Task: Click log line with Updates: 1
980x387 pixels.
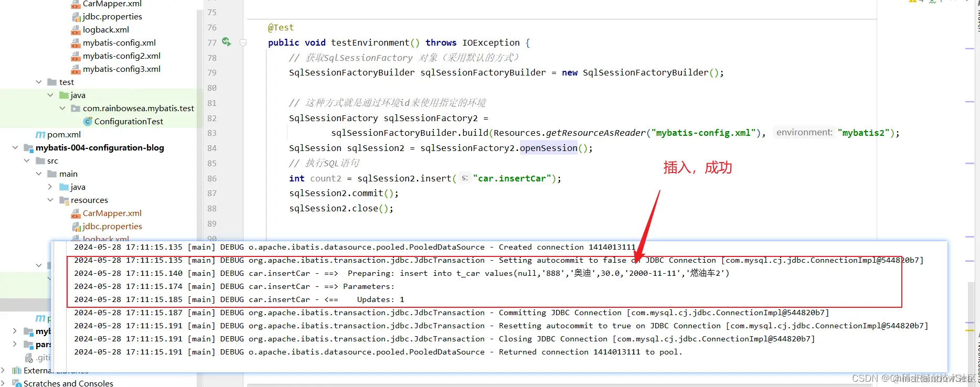Action: click(239, 299)
